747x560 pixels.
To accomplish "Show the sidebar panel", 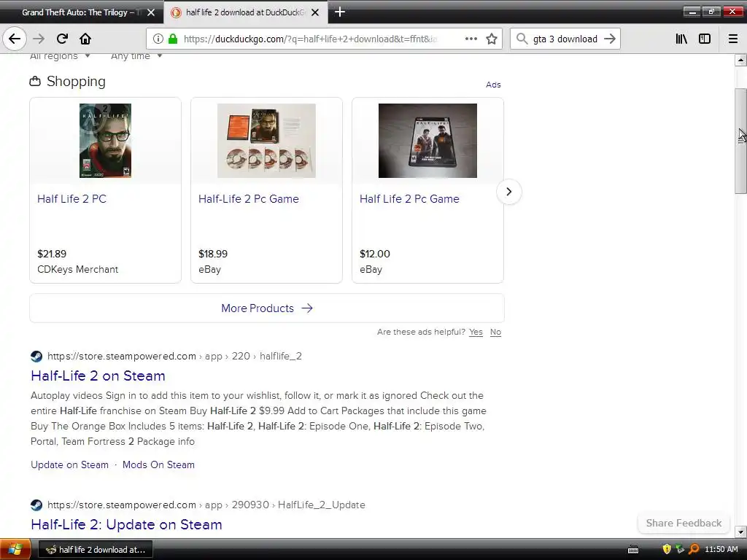I will click(705, 39).
